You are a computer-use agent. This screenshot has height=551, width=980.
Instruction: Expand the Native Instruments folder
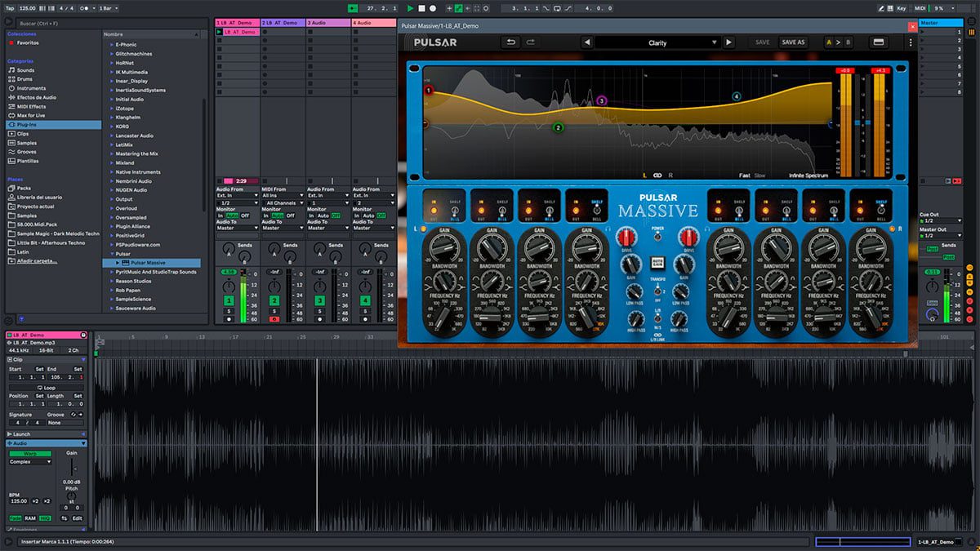112,172
